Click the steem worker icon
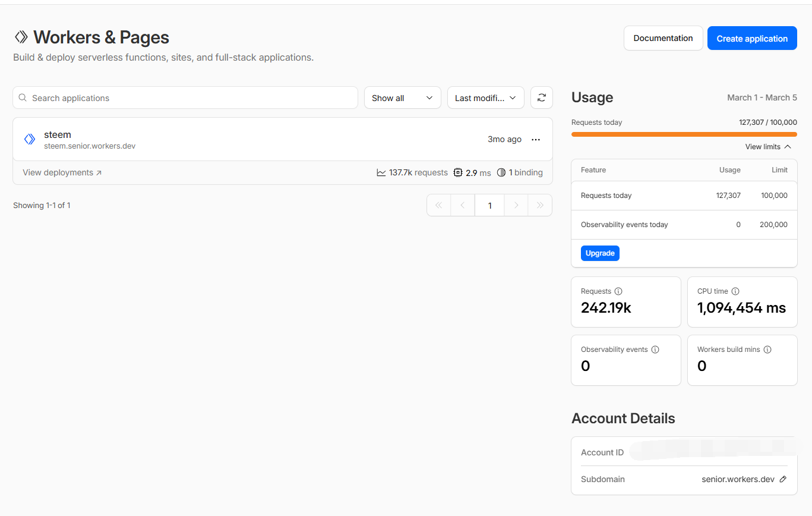The width and height of the screenshot is (812, 516). click(x=30, y=140)
